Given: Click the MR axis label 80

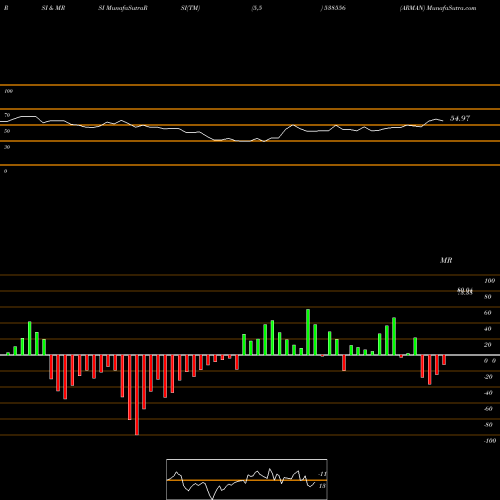Looking at the screenshot, I should 488,297.
